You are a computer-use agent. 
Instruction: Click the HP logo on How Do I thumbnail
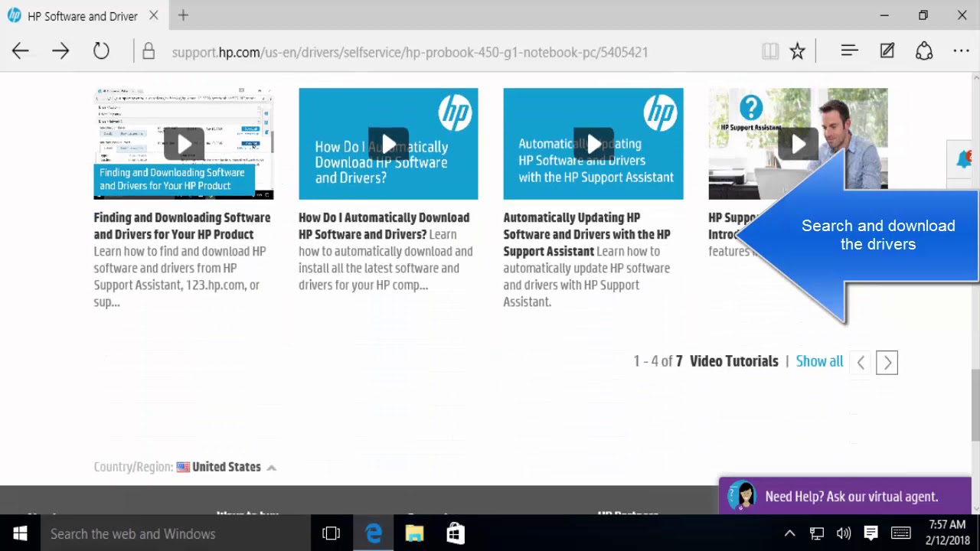pos(455,114)
